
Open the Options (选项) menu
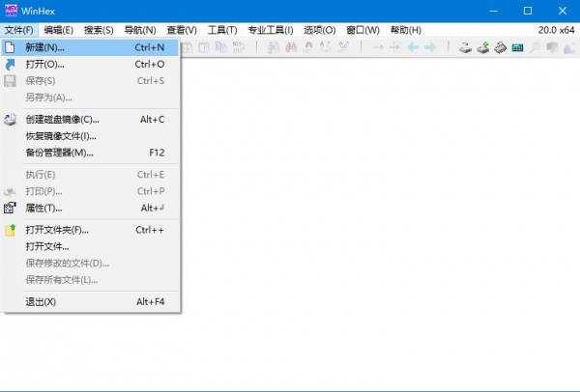[320, 30]
